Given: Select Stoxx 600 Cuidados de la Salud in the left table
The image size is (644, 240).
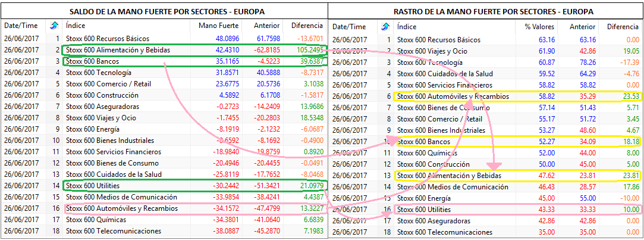Looking at the screenshot, I should 114,174.
